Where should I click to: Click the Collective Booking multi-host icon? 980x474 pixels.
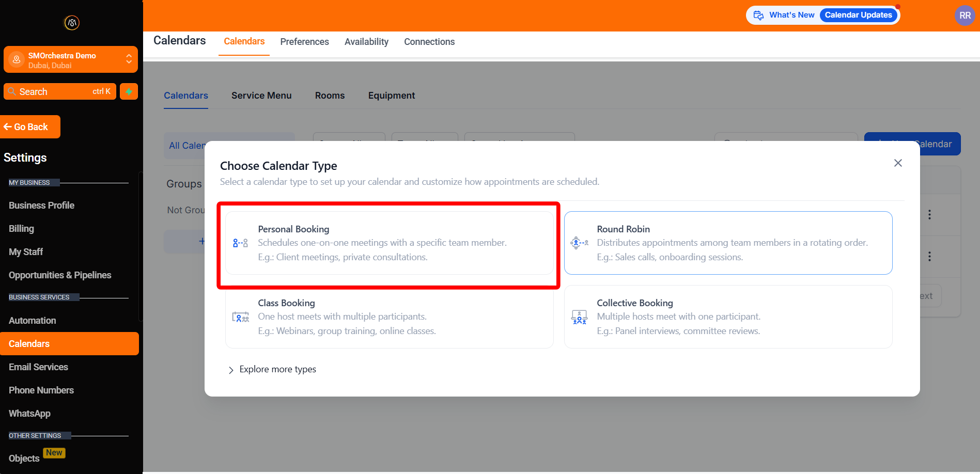(579, 317)
